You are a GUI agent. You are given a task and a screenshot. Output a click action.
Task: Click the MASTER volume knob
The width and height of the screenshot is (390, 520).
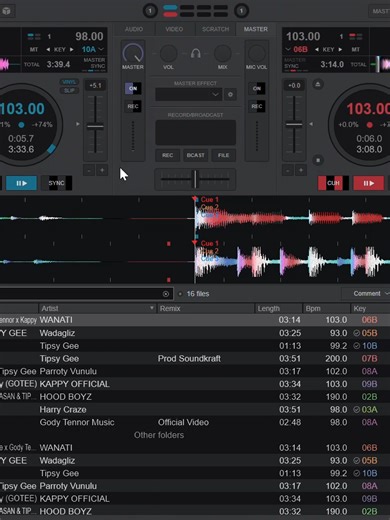[133, 53]
